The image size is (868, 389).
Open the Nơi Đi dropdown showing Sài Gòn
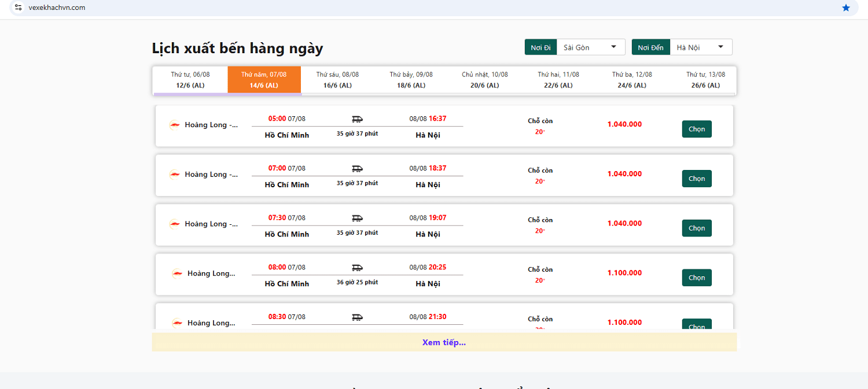tap(591, 47)
